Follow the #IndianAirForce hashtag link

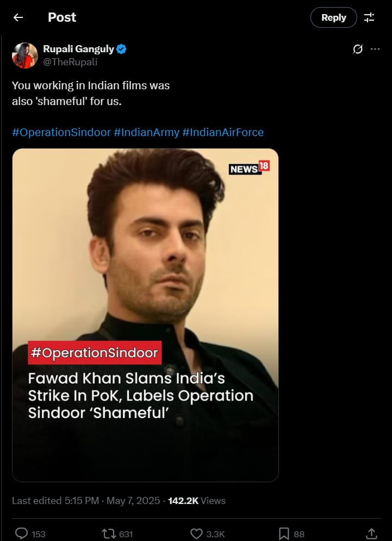point(223,132)
